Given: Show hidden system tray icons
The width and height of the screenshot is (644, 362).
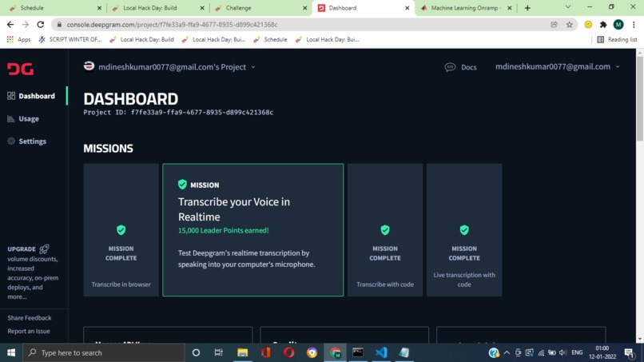Looking at the screenshot, I should 507,352.
